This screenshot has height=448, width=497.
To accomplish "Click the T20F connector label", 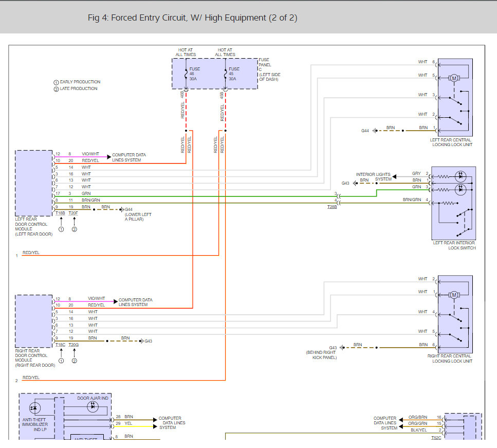I will pyautogui.click(x=73, y=213).
